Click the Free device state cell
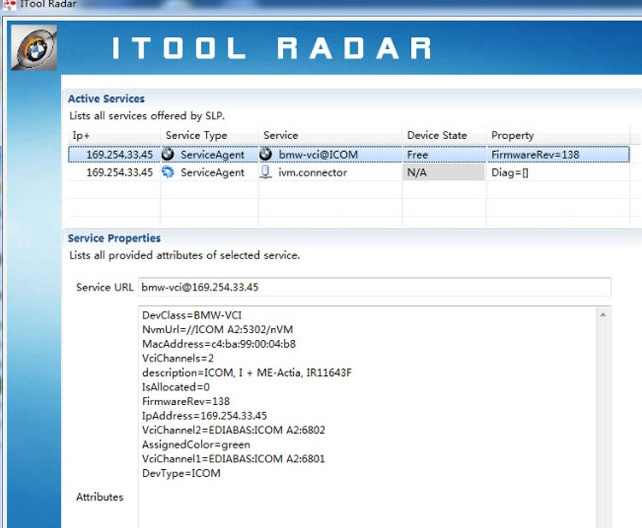Image resolution: width=642 pixels, height=528 pixels. pyautogui.click(x=418, y=155)
